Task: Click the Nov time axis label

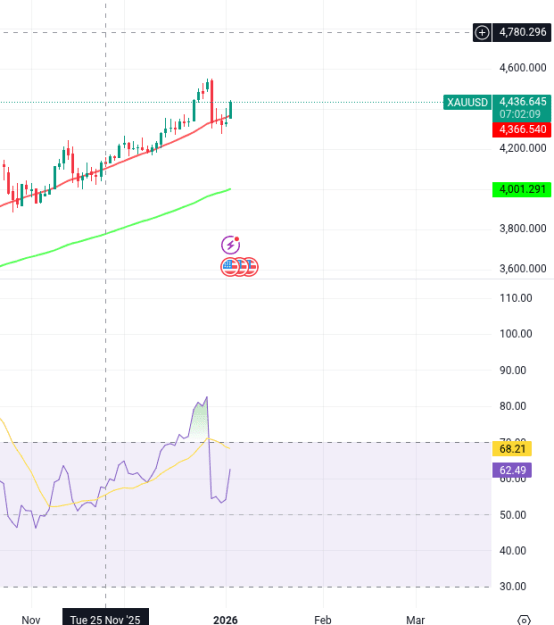Action: pos(31,620)
